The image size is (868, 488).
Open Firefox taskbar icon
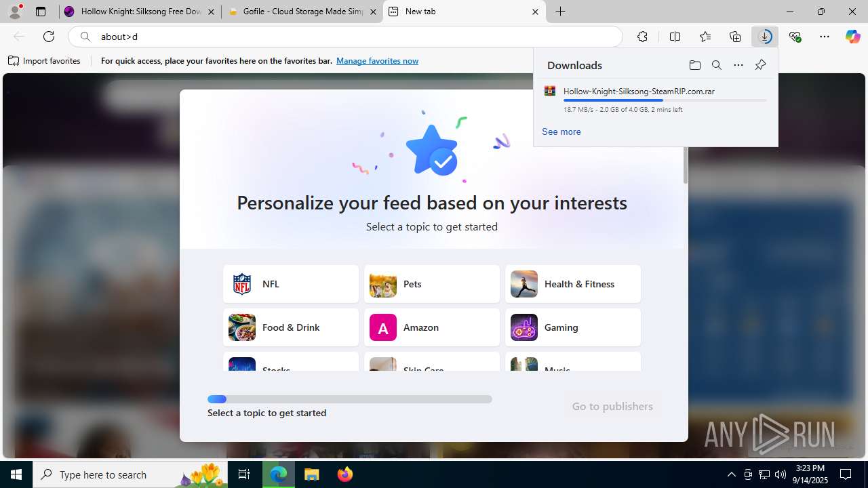(344, 474)
